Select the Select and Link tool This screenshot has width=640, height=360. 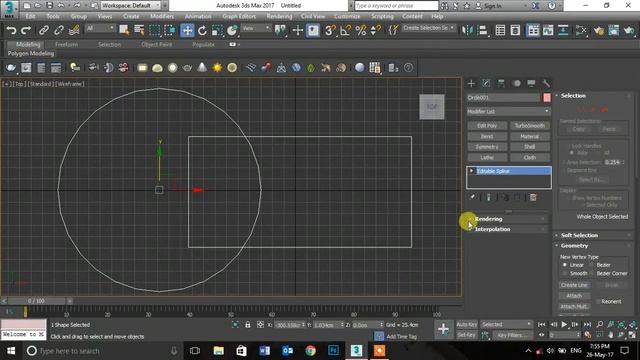[x=43, y=30]
